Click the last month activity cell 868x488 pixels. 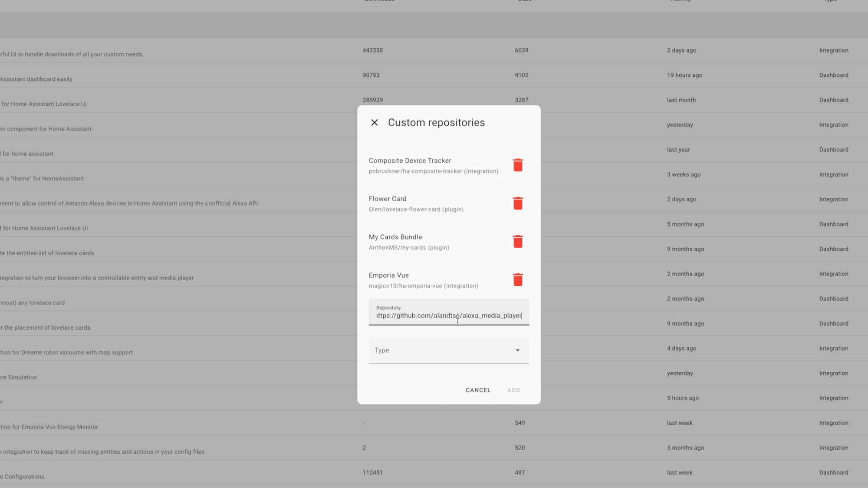[681, 100]
